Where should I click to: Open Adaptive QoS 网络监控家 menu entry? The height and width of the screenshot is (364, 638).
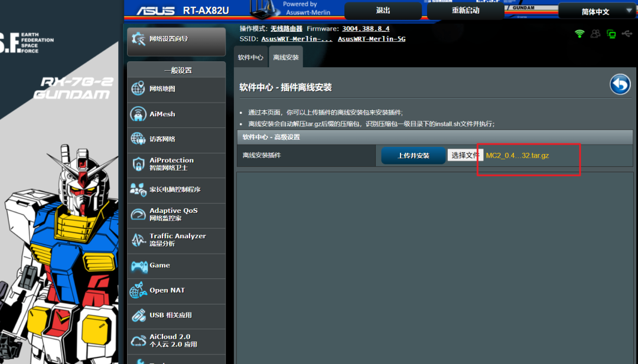(x=176, y=215)
